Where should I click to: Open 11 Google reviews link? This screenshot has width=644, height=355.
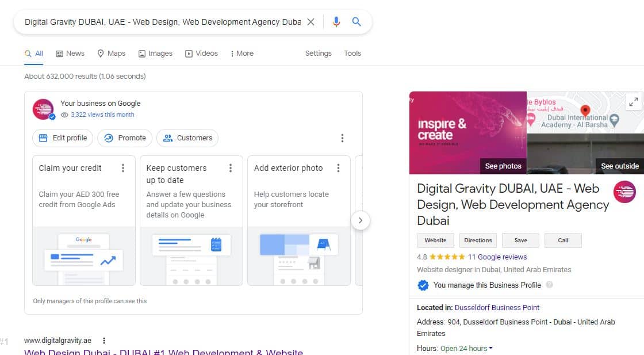point(497,257)
